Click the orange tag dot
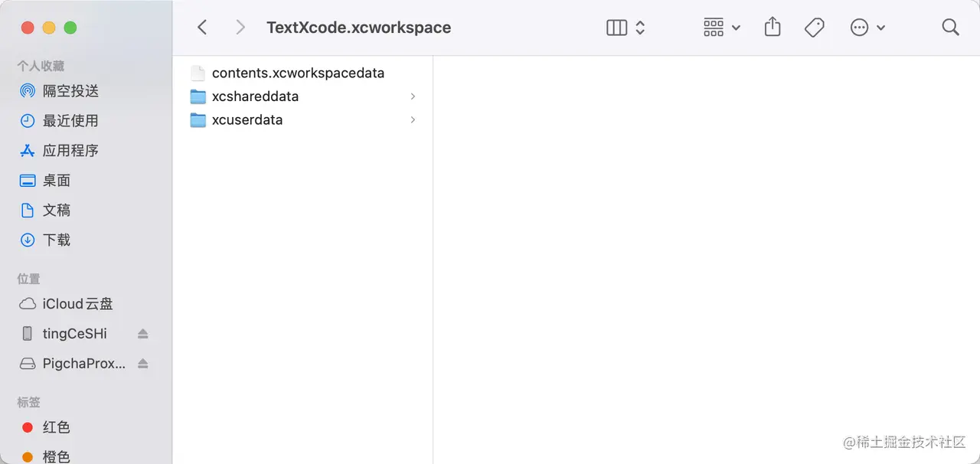The height and width of the screenshot is (464, 980). pyautogui.click(x=28, y=457)
